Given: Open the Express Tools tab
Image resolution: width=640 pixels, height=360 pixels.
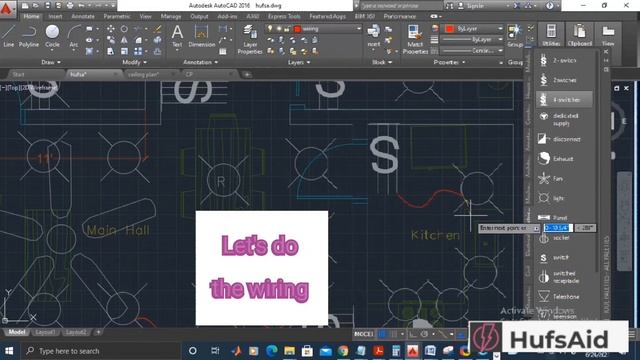Looking at the screenshot, I should 284,16.
